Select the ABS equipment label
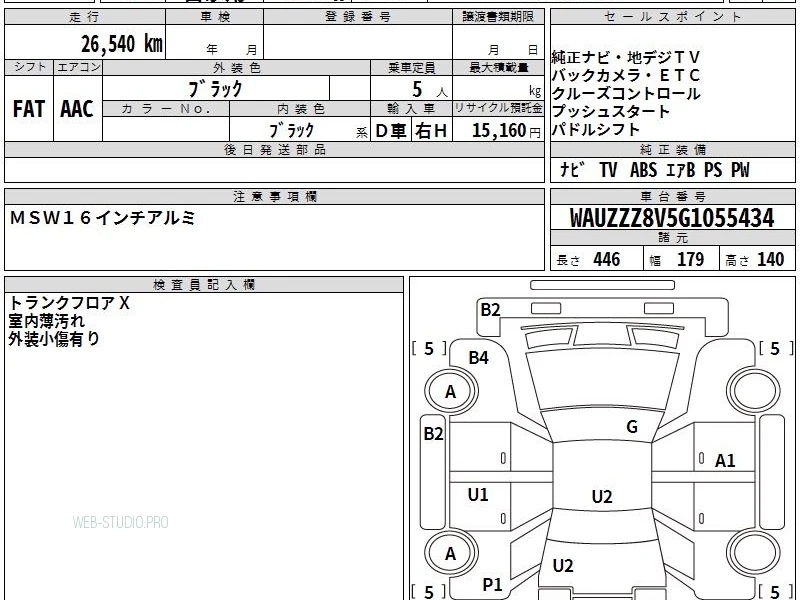This screenshot has width=800, height=600. [x=643, y=170]
